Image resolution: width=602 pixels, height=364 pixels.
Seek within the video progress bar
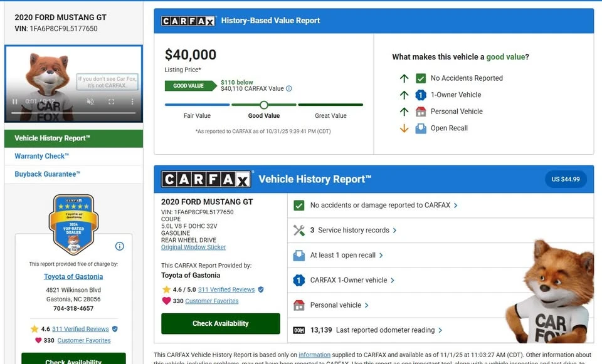click(73, 113)
